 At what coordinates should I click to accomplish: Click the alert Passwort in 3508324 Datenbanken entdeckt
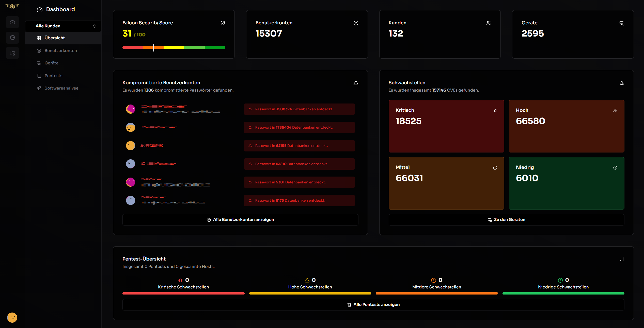(x=299, y=109)
